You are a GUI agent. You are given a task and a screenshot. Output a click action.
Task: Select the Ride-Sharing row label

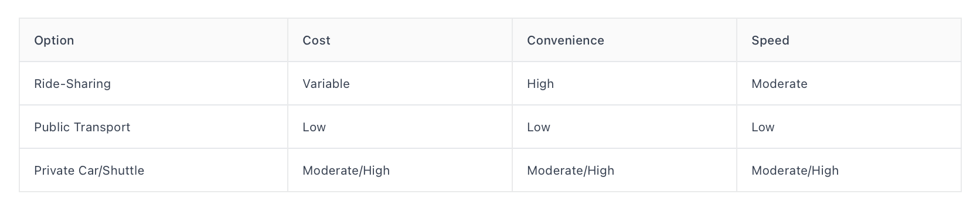click(72, 84)
